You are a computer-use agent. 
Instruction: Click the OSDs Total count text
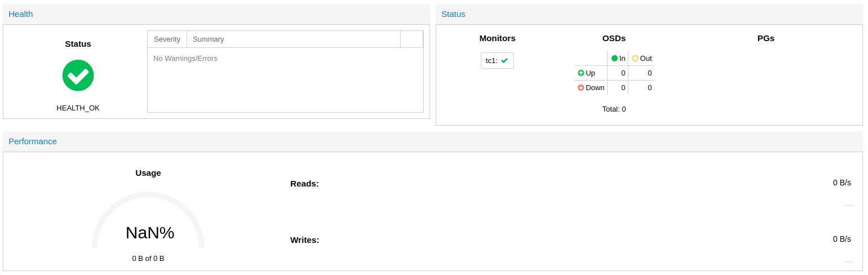614,109
